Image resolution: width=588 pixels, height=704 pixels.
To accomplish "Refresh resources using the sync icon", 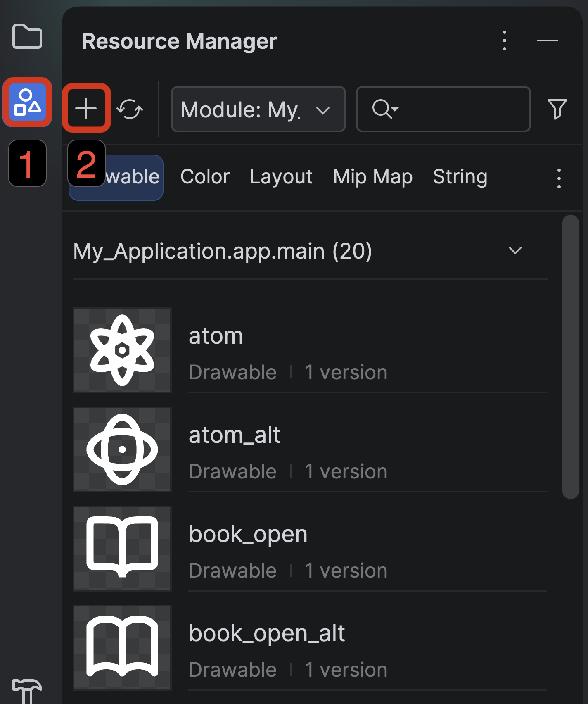I will (130, 109).
